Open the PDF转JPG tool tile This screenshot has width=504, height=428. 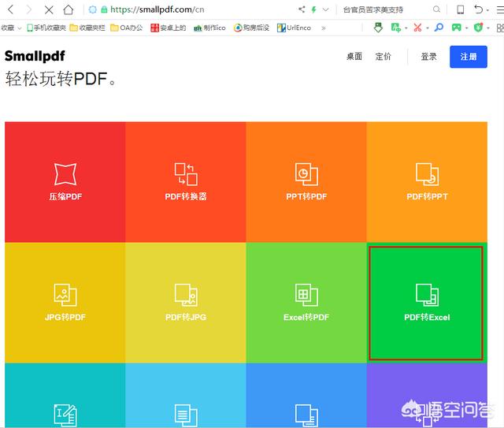(186, 302)
